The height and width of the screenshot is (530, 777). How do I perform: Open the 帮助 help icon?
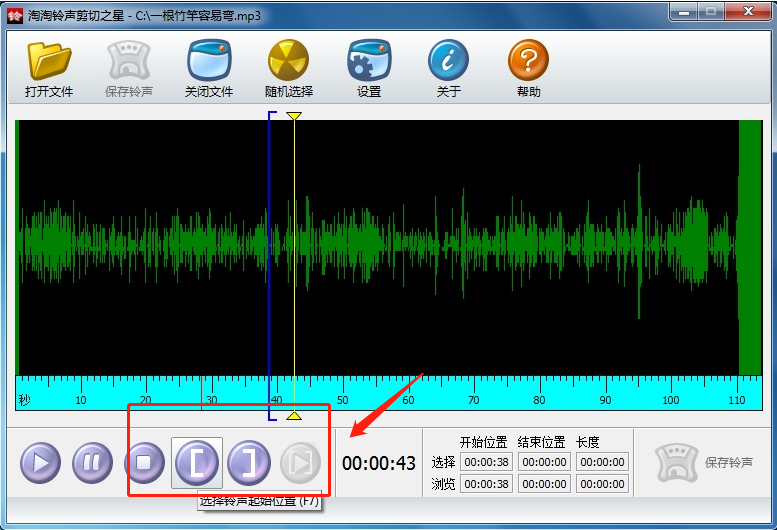(528, 68)
